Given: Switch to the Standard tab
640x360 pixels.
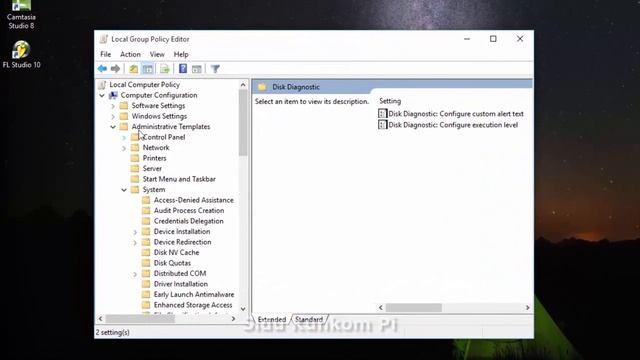Looking at the screenshot, I should (x=309, y=320).
